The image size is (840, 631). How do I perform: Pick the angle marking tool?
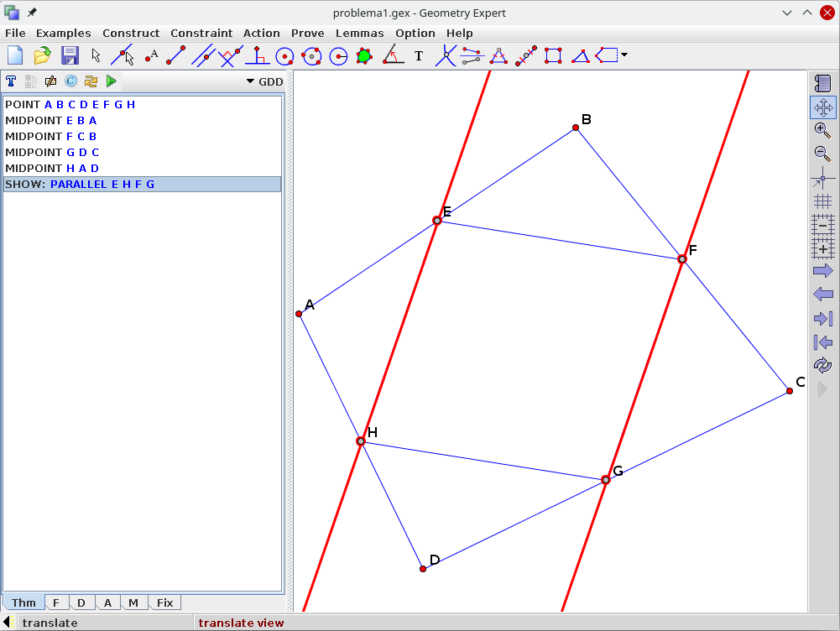393,55
